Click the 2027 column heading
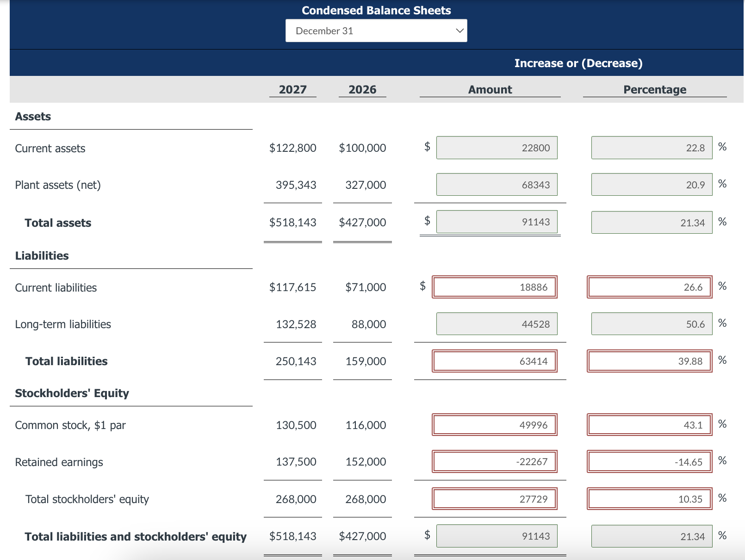 [292, 89]
